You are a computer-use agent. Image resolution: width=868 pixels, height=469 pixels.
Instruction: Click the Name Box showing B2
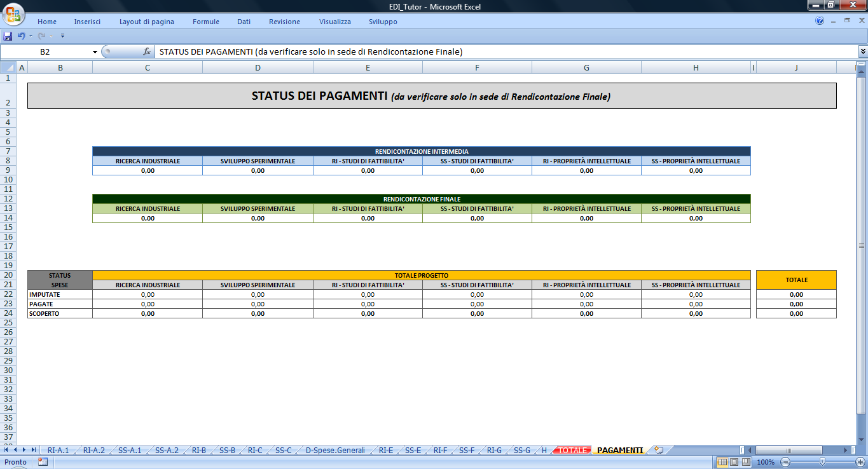45,51
